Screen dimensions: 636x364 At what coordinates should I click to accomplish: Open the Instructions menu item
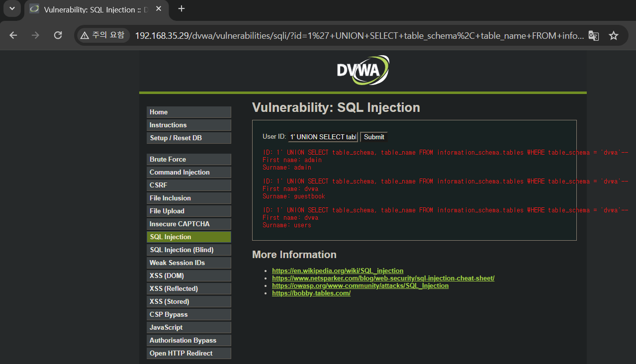click(x=189, y=125)
